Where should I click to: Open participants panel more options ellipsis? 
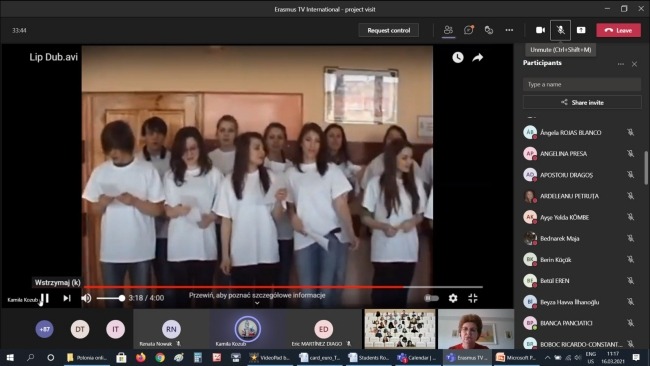621,64
